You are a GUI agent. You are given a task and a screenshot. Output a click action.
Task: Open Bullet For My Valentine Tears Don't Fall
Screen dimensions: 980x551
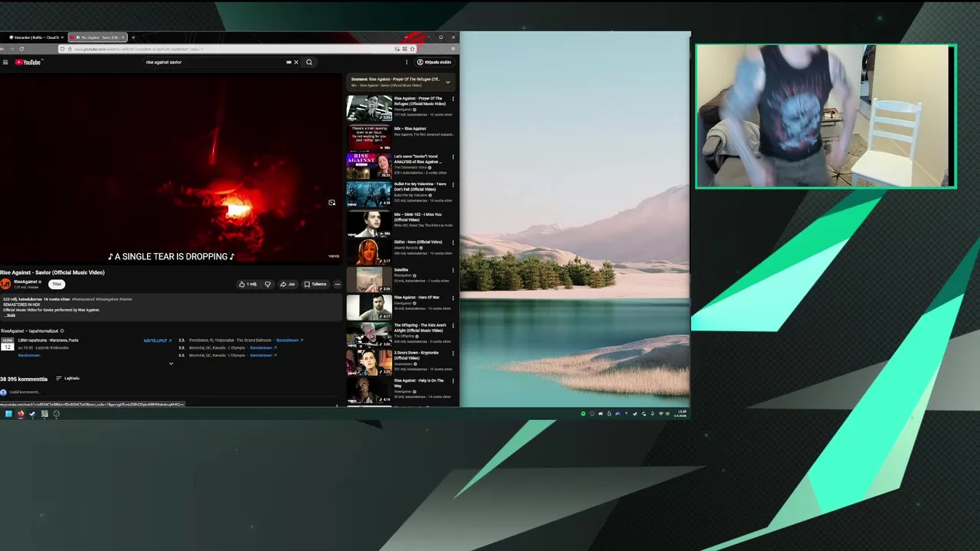(x=369, y=194)
